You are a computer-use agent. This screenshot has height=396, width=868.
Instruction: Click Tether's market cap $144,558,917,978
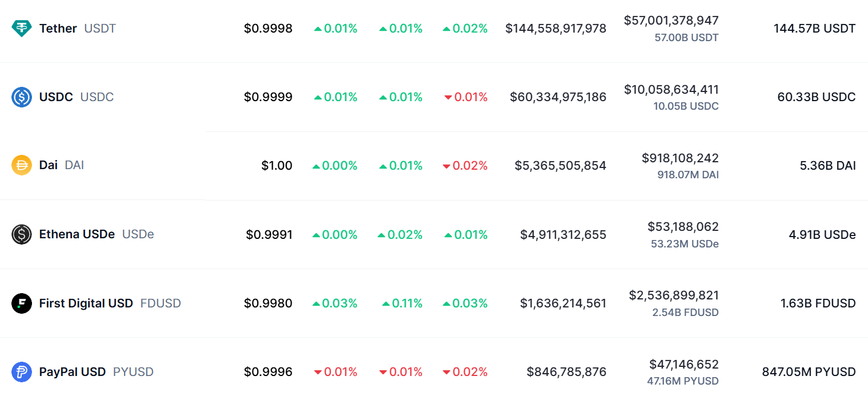[555, 28]
